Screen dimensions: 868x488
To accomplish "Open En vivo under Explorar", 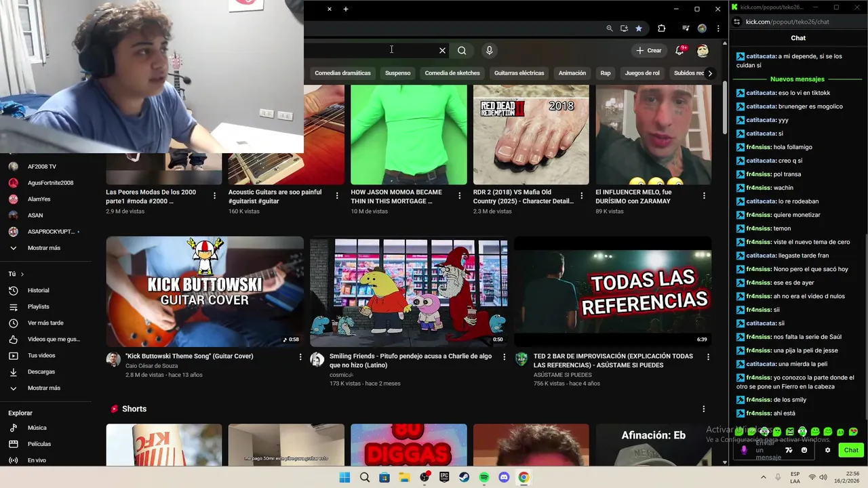I will [37, 460].
